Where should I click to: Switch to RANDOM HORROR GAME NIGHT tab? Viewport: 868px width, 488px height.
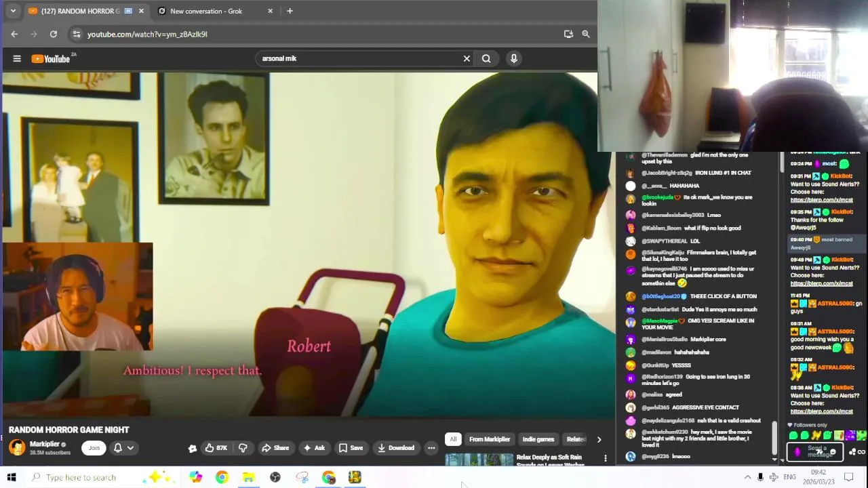pos(85,11)
